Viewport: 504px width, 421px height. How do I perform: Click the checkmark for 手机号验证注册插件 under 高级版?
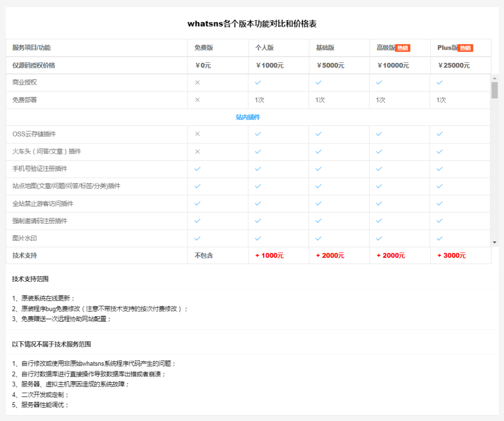[x=379, y=169]
